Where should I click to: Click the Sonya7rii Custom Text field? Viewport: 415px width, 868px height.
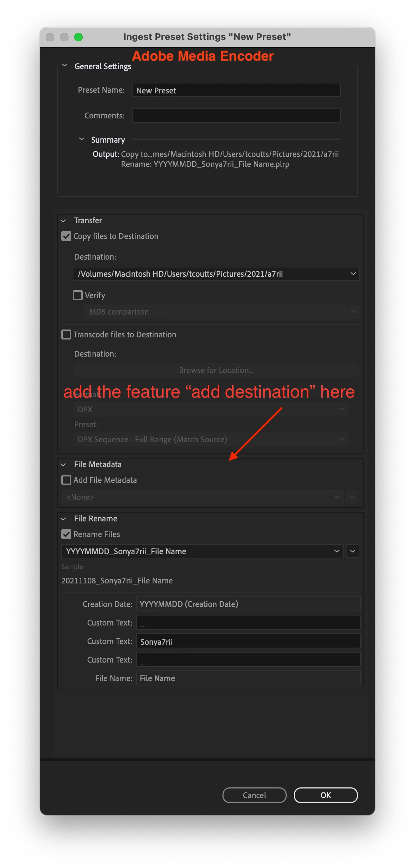pyautogui.click(x=248, y=641)
